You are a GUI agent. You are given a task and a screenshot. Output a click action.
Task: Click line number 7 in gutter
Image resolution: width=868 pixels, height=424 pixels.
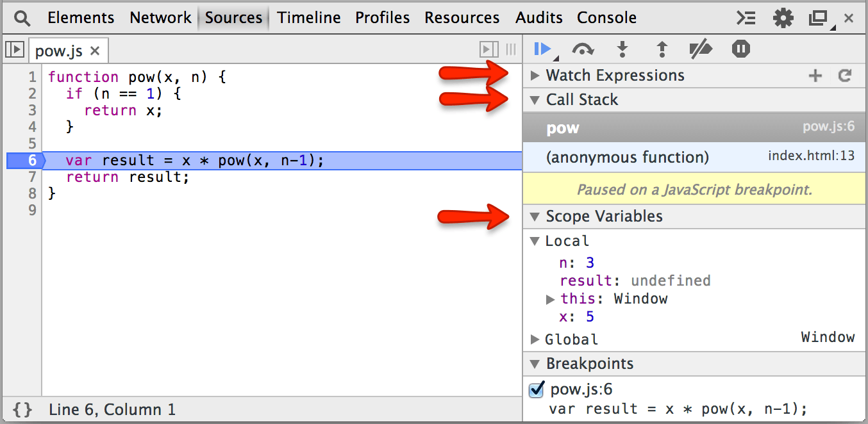pos(32,177)
